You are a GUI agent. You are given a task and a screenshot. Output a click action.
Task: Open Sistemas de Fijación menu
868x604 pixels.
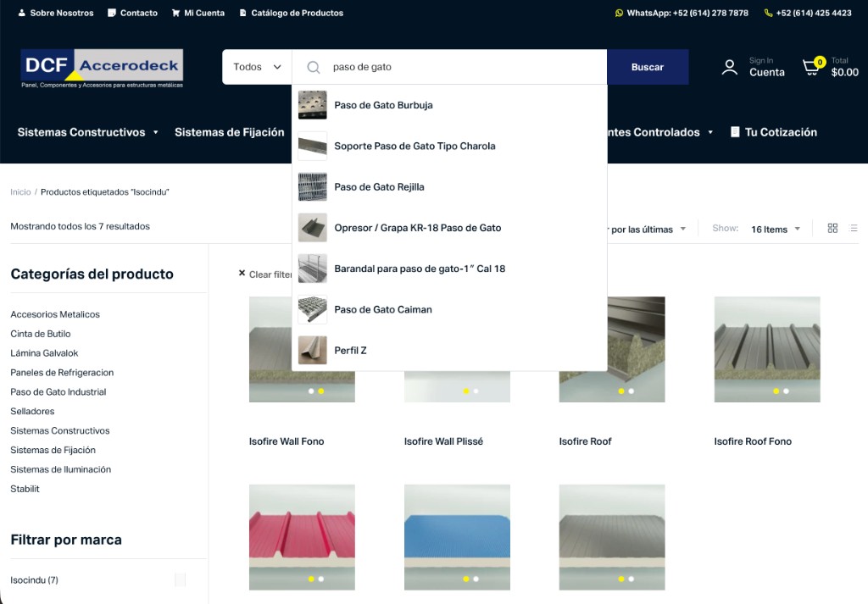pos(229,132)
